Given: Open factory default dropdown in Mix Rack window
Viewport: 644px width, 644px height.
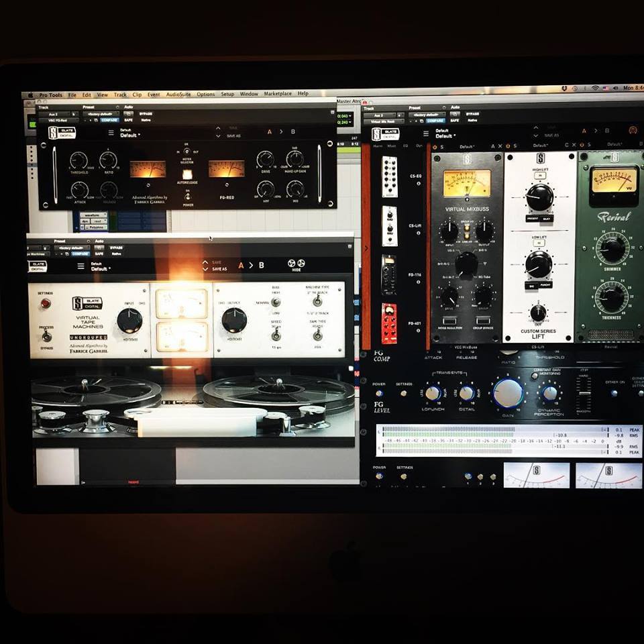Looking at the screenshot, I should (x=427, y=115).
